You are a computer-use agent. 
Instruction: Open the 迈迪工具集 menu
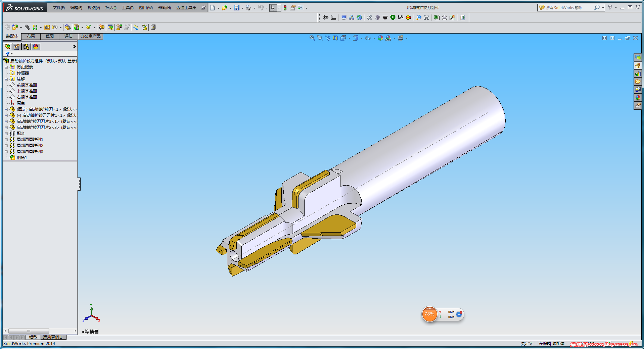point(186,8)
